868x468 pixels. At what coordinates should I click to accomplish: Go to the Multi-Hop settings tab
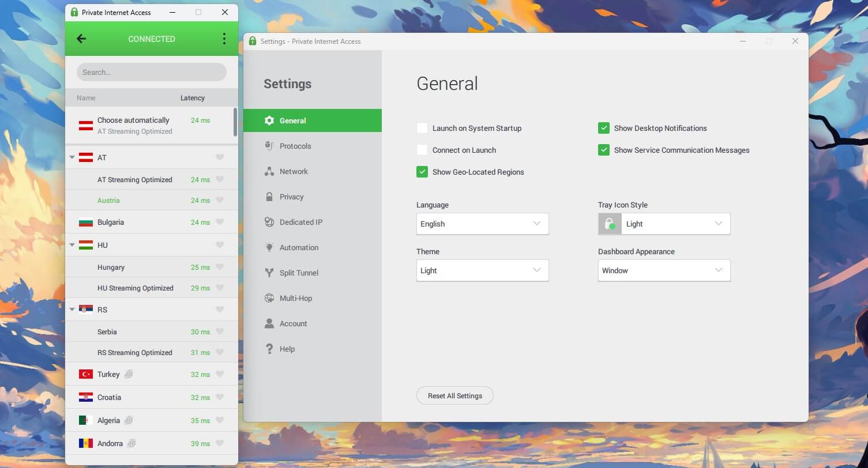[313, 298]
